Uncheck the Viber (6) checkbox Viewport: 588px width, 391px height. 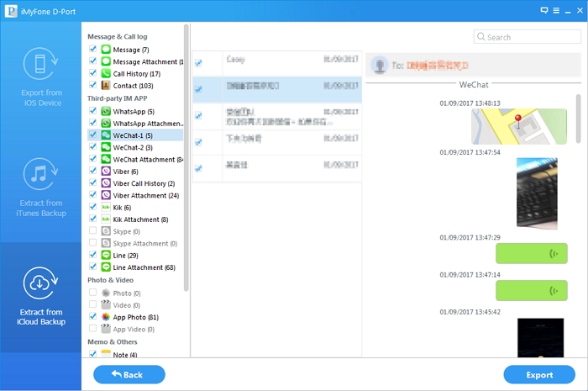click(92, 171)
